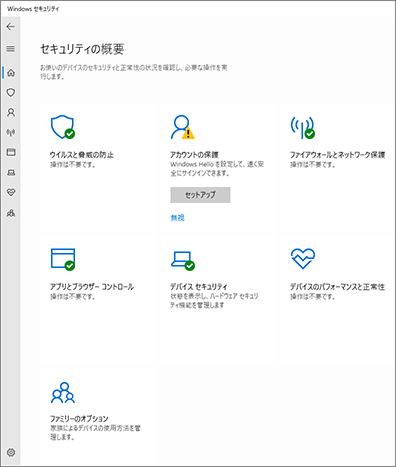Open app and browser control sidebar icon
396x467 pixels.
pos(11,152)
